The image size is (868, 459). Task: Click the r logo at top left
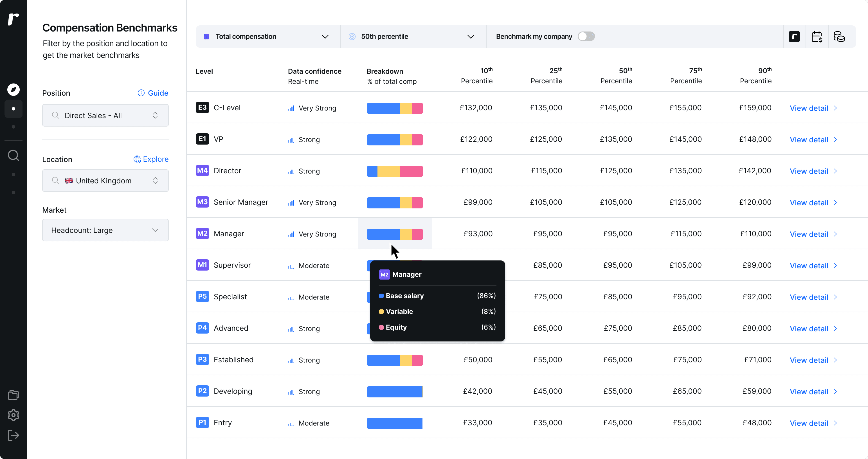pyautogui.click(x=14, y=19)
